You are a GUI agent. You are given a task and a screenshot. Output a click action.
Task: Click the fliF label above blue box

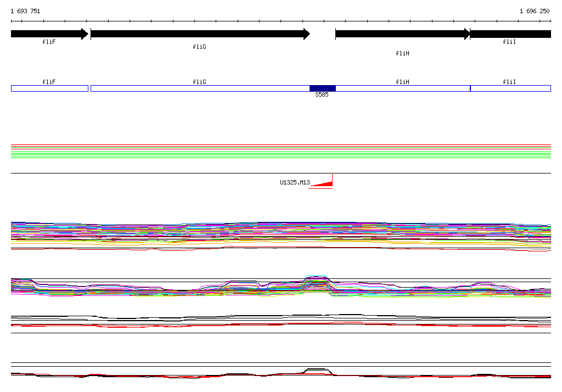(49, 82)
